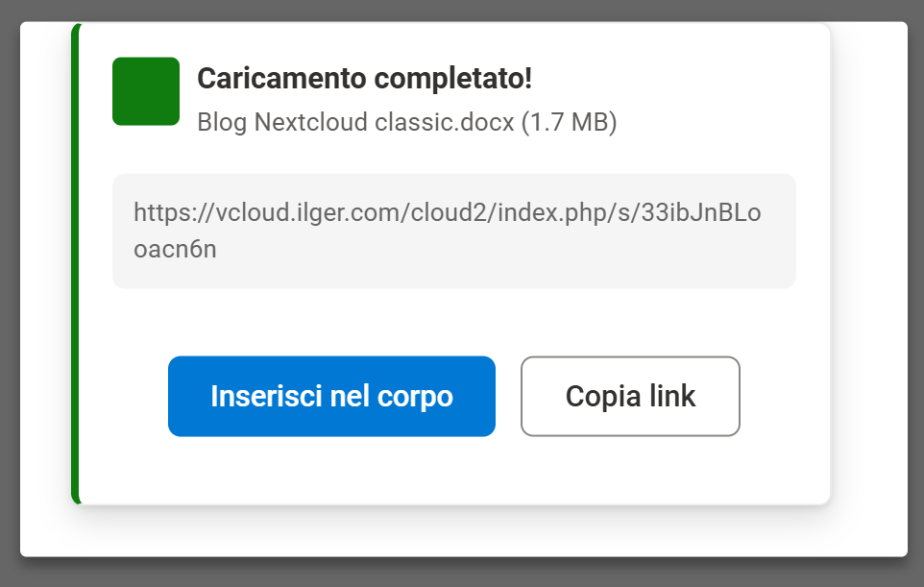
Task: Click the share URL text field
Action: coord(453,231)
